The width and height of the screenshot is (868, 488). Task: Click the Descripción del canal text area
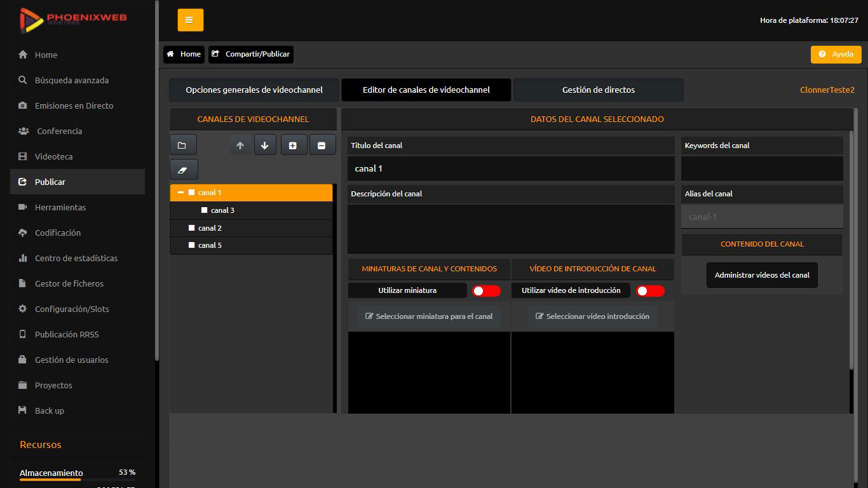(x=511, y=229)
